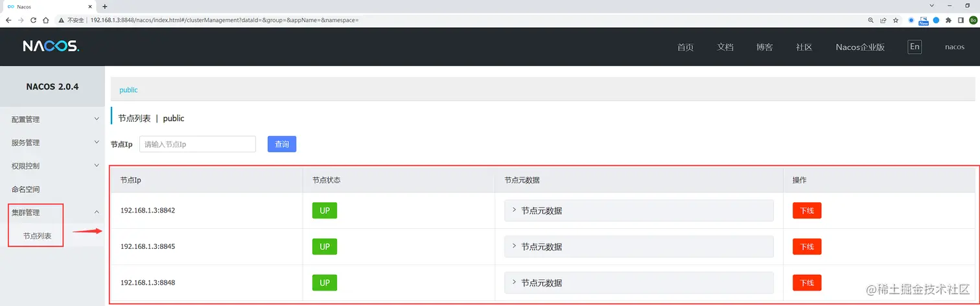The height and width of the screenshot is (306, 980).
Task: Open the Extensions puzzle icon
Action: tap(949, 20)
